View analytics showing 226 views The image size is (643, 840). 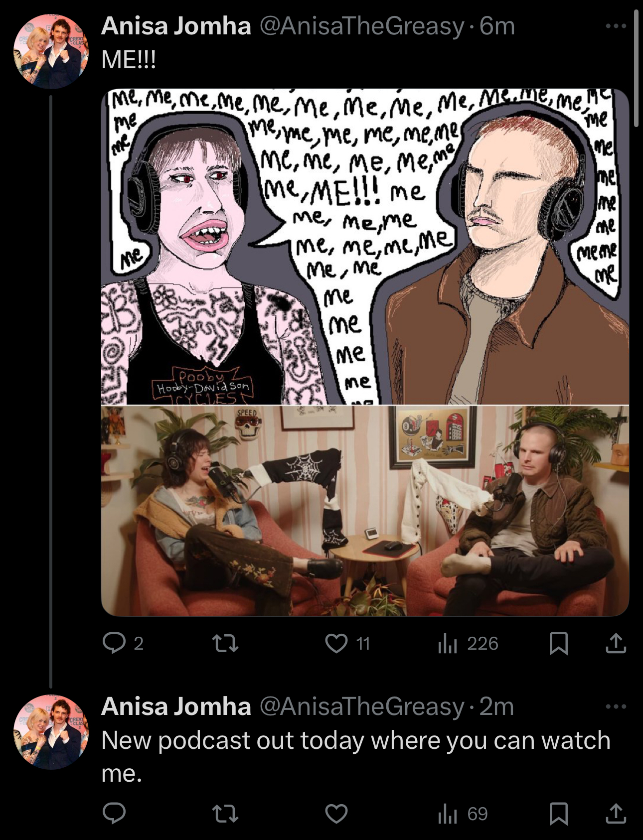coord(468,643)
